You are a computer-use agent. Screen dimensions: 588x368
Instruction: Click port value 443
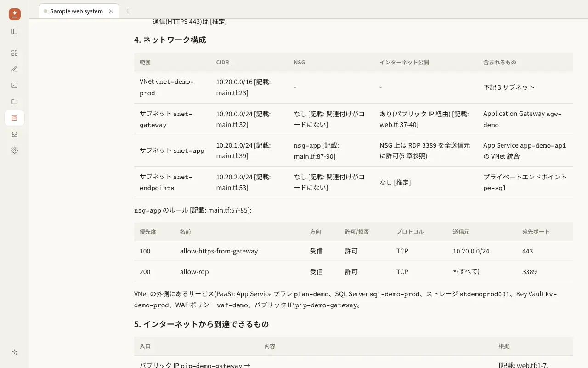[528, 251]
